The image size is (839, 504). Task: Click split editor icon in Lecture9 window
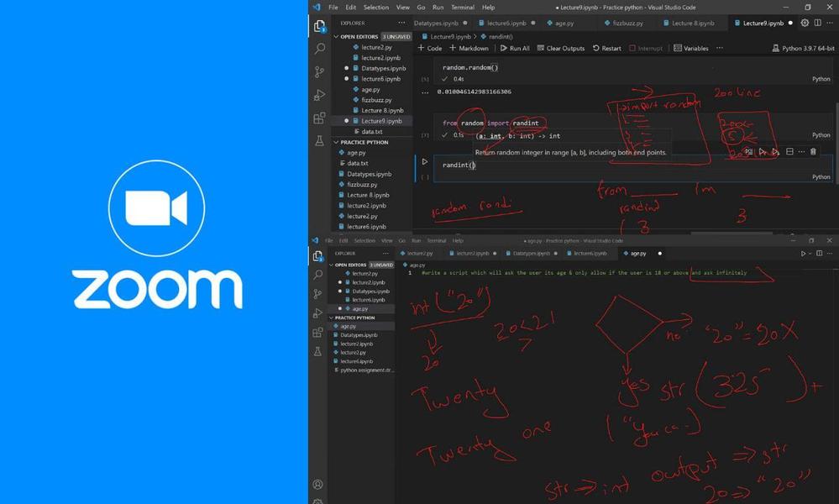818,23
